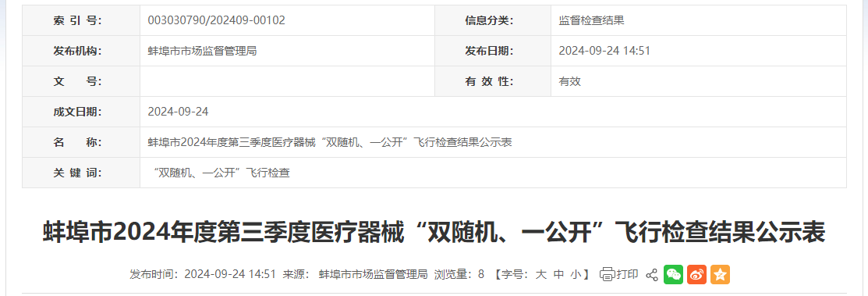Click publish date 2024-09-24 14:51 in table
This screenshot has height=296, width=868.
pyautogui.click(x=604, y=51)
